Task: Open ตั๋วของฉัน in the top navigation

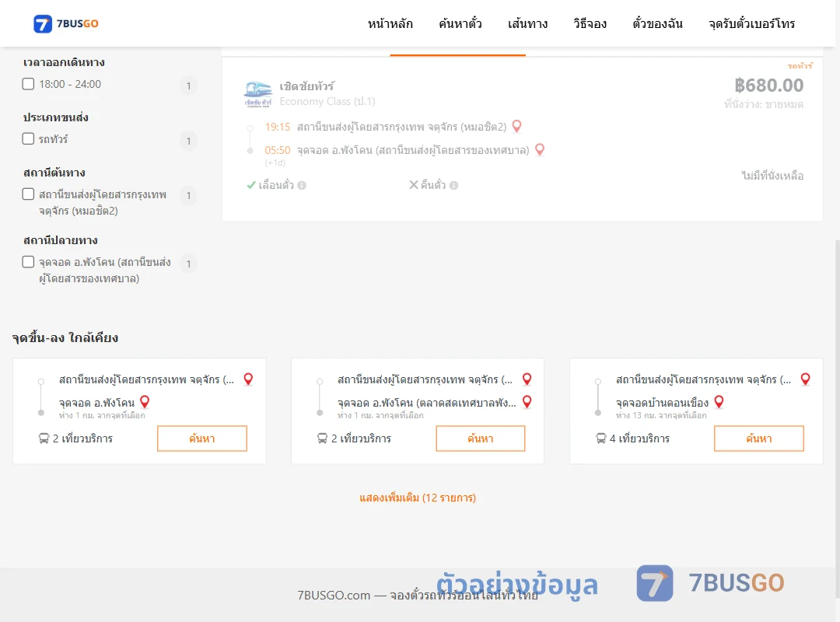Action: coord(657,23)
